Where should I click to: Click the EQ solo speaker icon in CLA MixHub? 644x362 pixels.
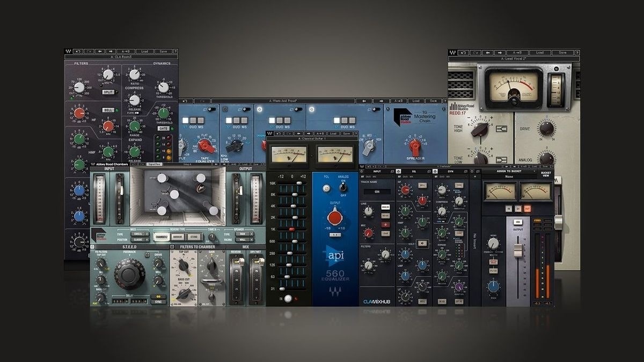coord(422,243)
